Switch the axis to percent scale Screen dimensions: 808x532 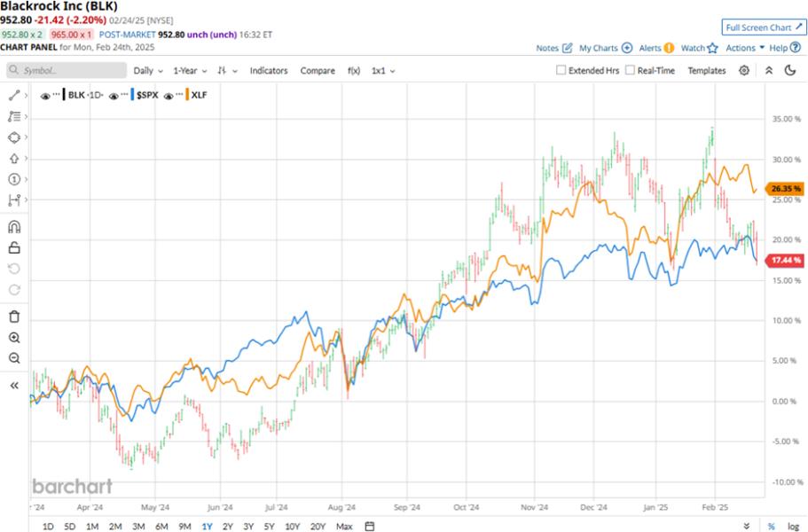point(772,526)
